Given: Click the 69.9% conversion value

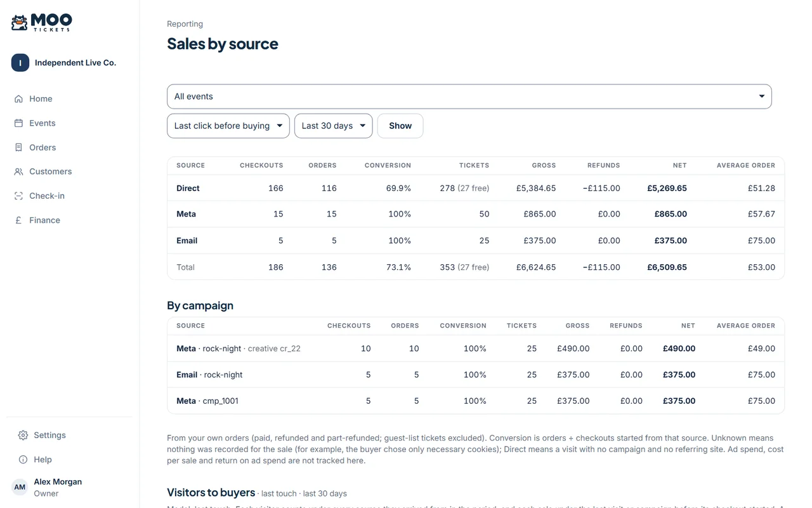Looking at the screenshot, I should pos(398,188).
